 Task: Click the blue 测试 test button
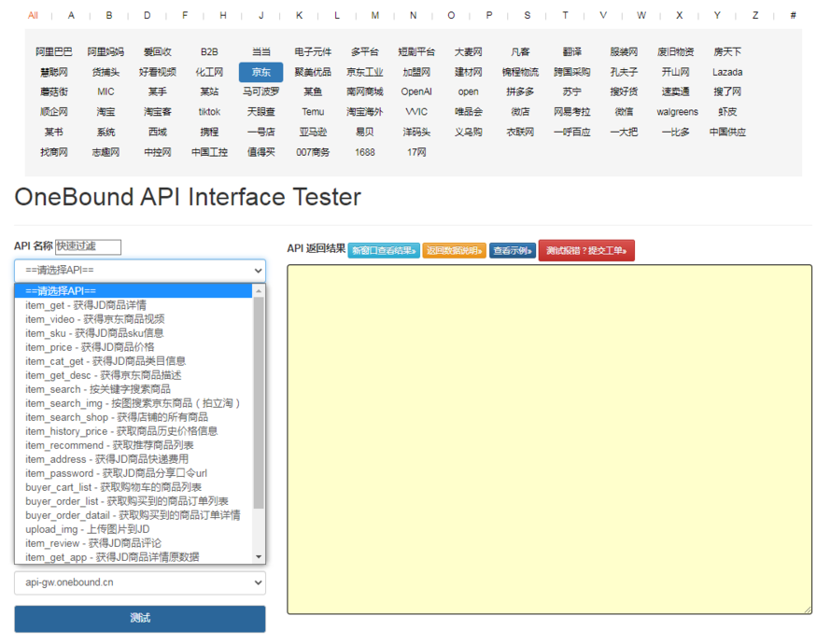tap(139, 619)
